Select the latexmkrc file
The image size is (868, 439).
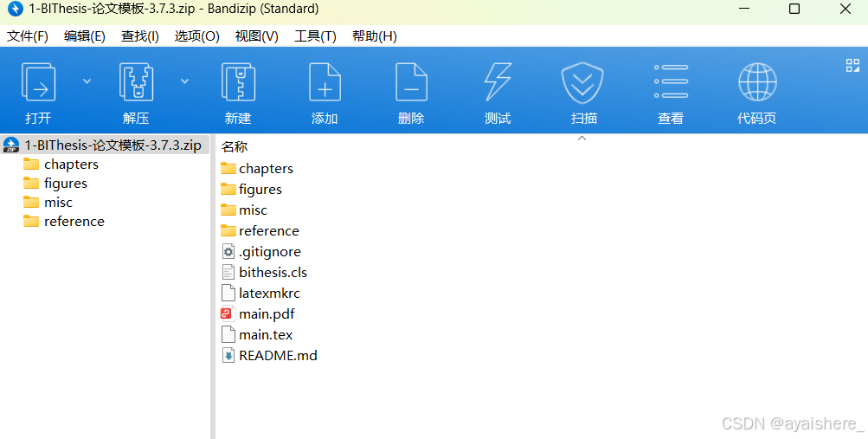[260, 294]
